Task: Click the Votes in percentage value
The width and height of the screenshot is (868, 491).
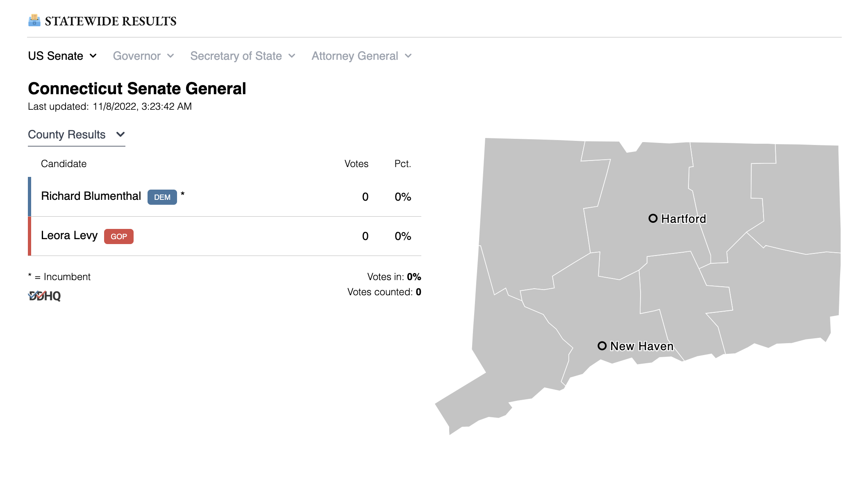Action: click(414, 277)
